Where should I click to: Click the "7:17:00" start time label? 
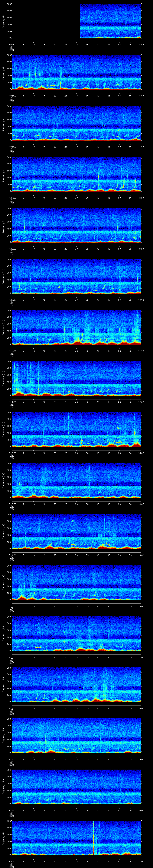click(x=12, y=708)
